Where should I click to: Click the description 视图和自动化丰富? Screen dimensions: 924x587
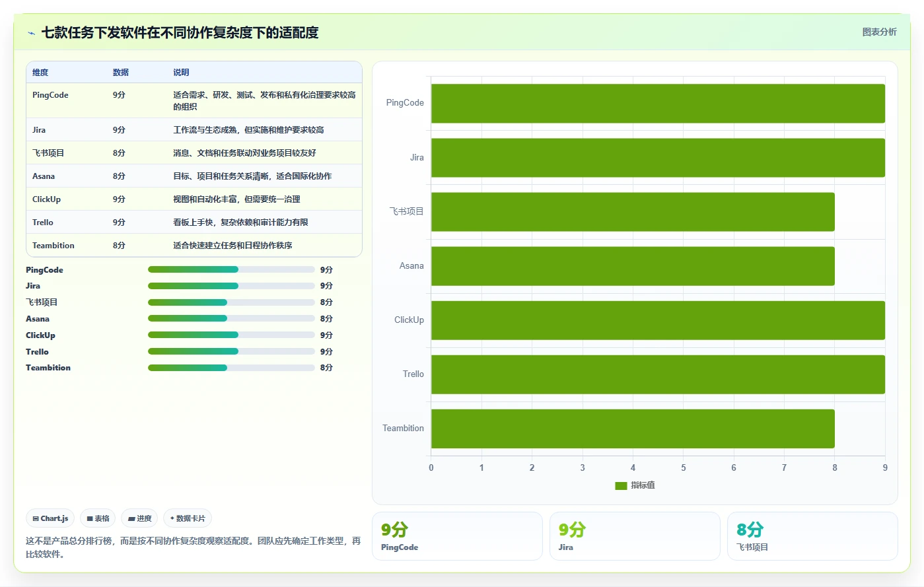(236, 199)
